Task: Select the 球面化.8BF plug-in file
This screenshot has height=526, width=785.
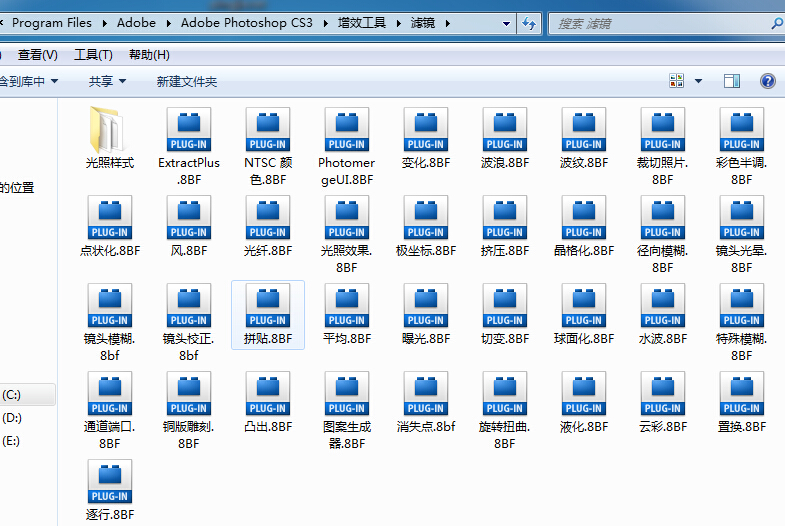Action: 584,313
